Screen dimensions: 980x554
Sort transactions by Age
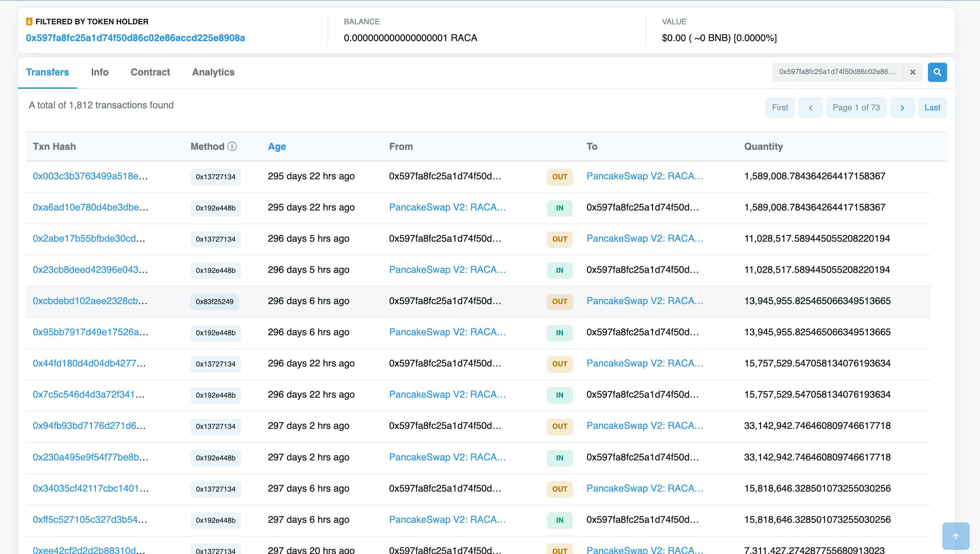coord(277,146)
